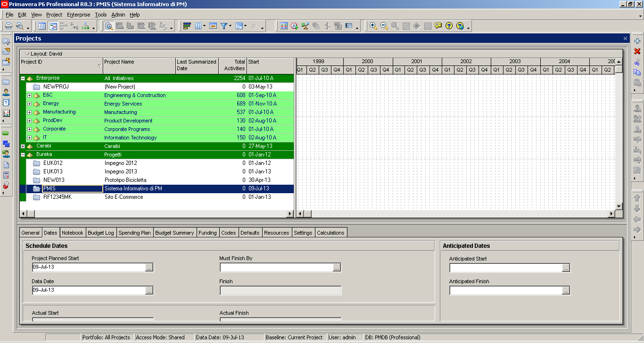Click the Progress Spotlight table icon
Screen dimensions: 644x343
[284, 26]
